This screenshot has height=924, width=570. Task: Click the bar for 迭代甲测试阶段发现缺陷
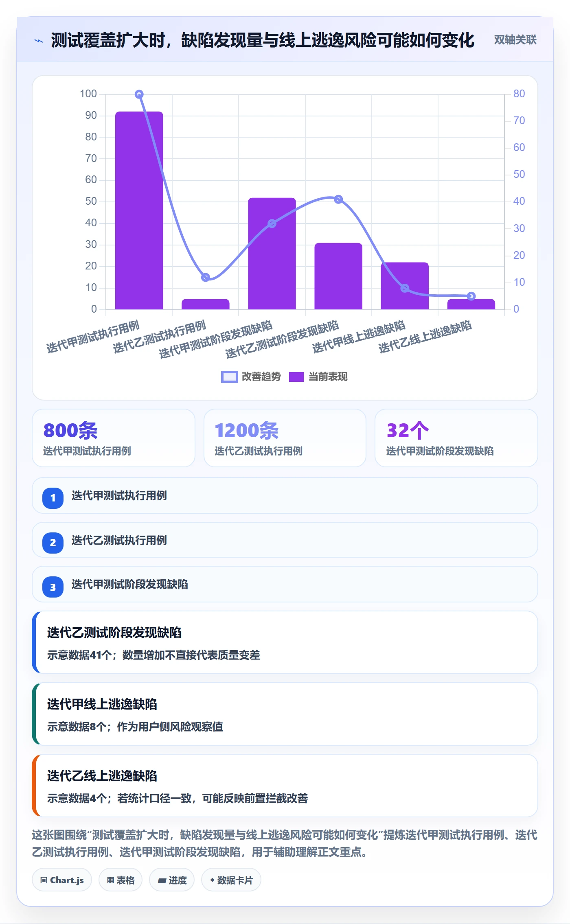point(272,254)
